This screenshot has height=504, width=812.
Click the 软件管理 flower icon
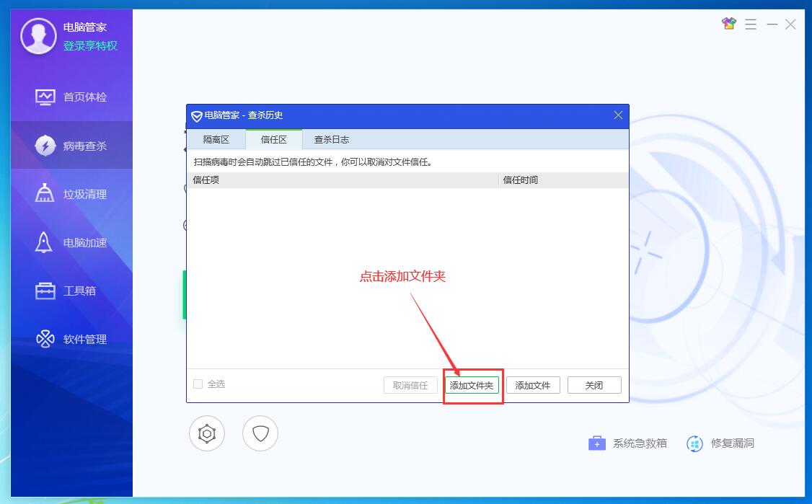(45, 339)
